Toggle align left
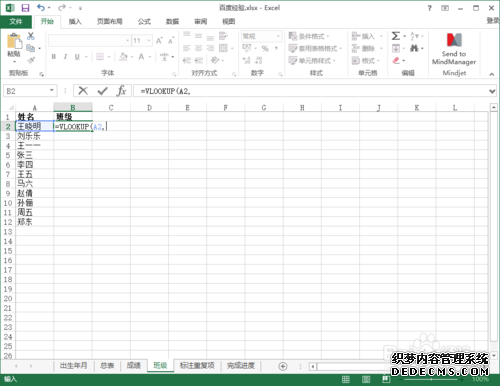This screenshot has width=500, height=386. pos(187,48)
